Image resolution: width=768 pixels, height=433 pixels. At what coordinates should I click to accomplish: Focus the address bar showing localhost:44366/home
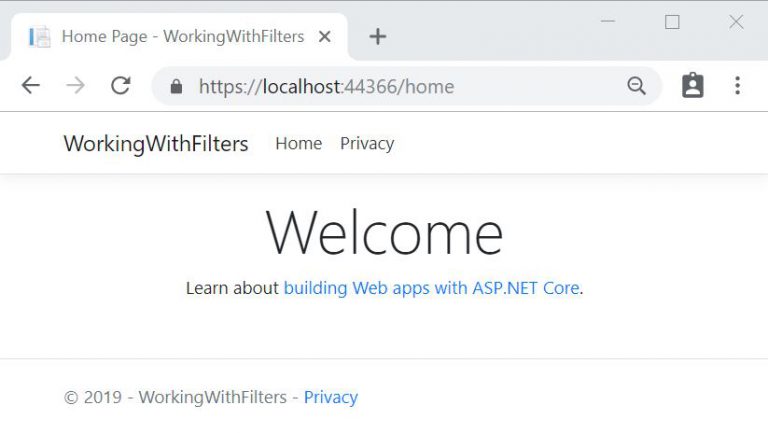(x=400, y=87)
